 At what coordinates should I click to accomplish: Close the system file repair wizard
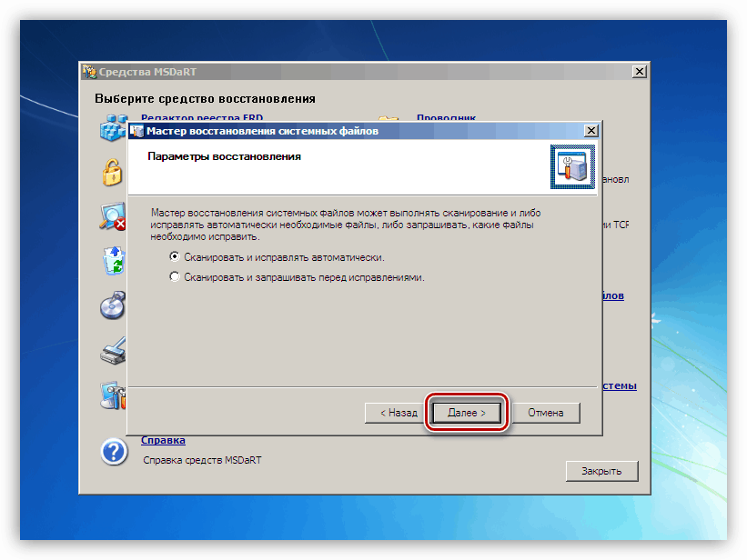(x=591, y=131)
